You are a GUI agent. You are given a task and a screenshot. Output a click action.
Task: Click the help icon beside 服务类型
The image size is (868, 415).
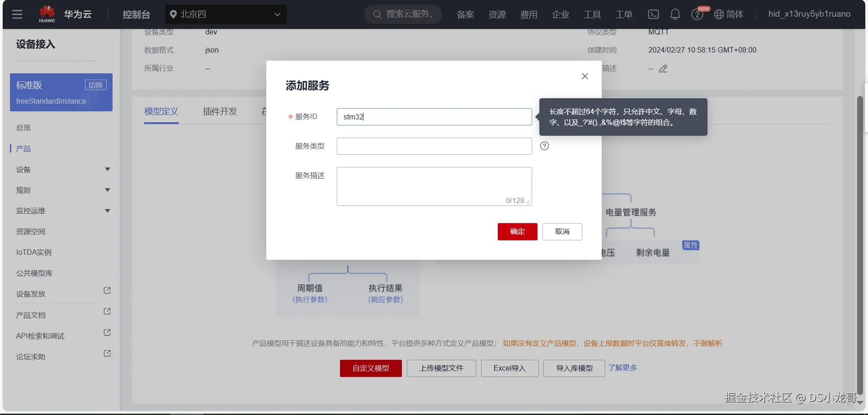tap(544, 146)
